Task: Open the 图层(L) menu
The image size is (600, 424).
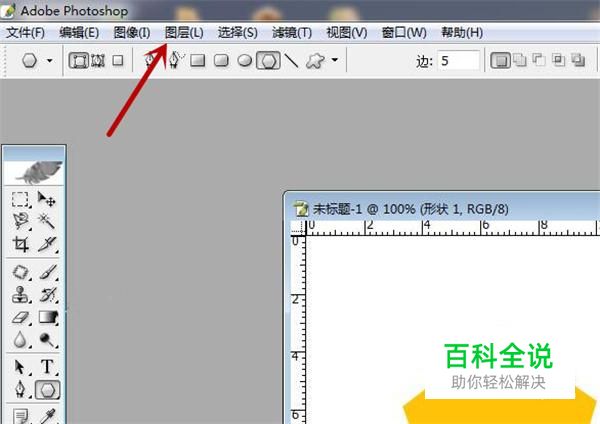Action: [x=184, y=33]
